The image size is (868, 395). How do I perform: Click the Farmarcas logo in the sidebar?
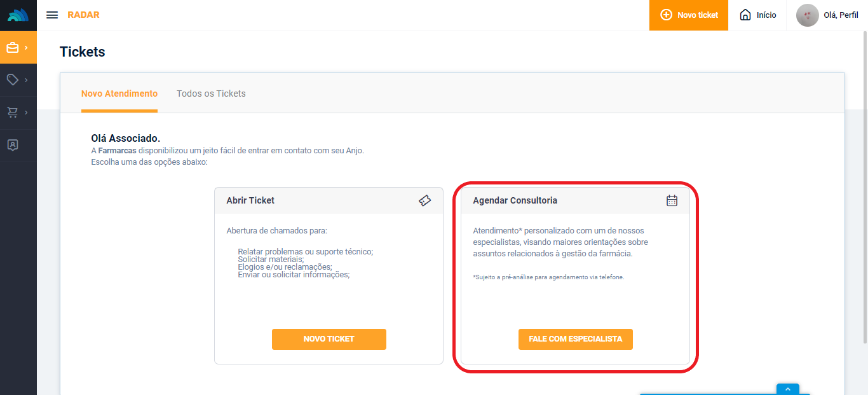click(18, 15)
